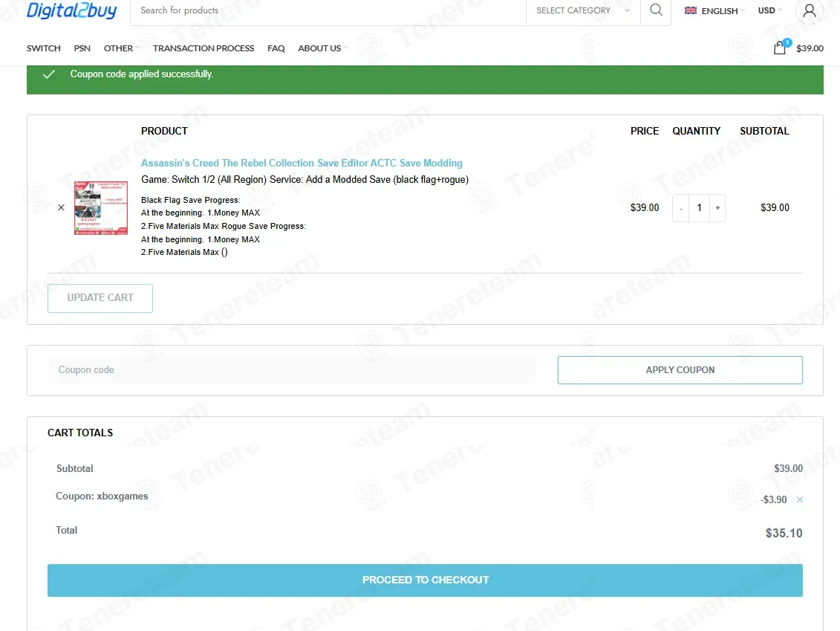The image size is (840, 631).
Task: Click the total amount $35.10
Action: [x=784, y=533]
